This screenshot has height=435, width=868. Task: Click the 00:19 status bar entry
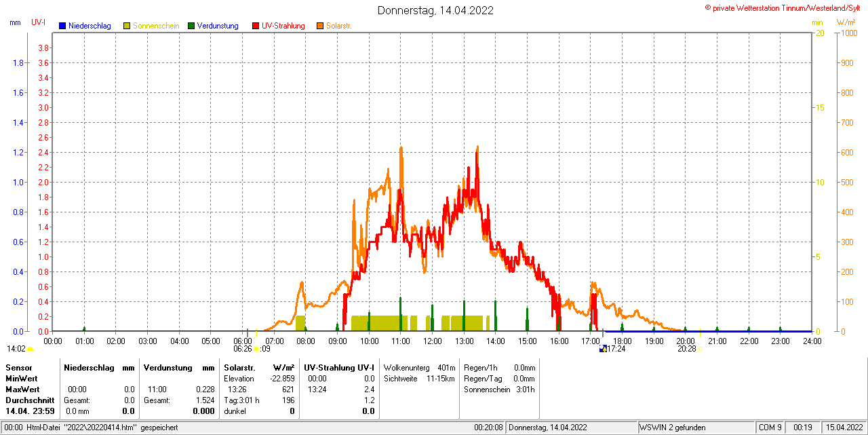click(803, 428)
